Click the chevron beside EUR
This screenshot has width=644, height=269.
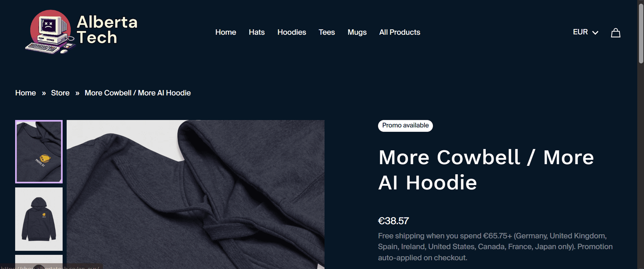[x=595, y=33]
